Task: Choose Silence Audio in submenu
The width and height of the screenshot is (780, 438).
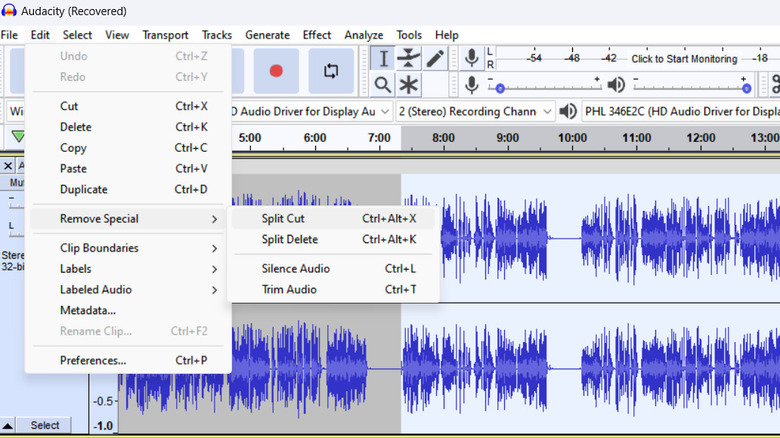Action: (333, 269)
